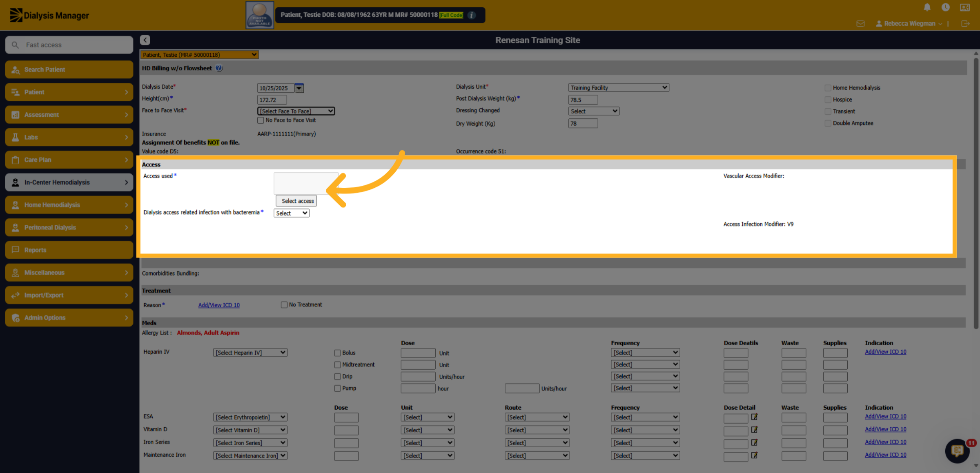Screen dimensions: 980x473
Task: Click the Select access button
Action: (x=296, y=201)
